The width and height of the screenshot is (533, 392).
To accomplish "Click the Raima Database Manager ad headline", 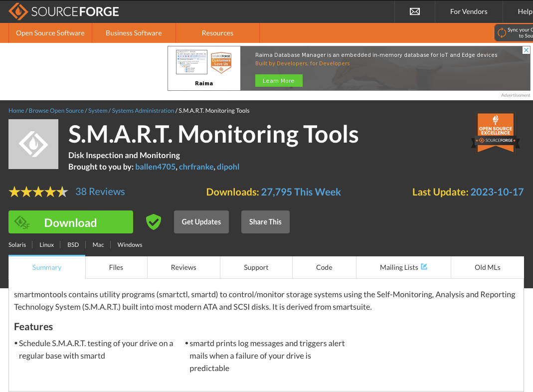I will coord(376,55).
